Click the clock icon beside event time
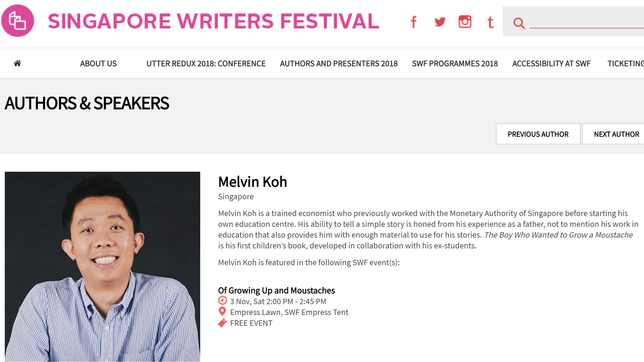The image size is (644, 362). [x=222, y=300]
